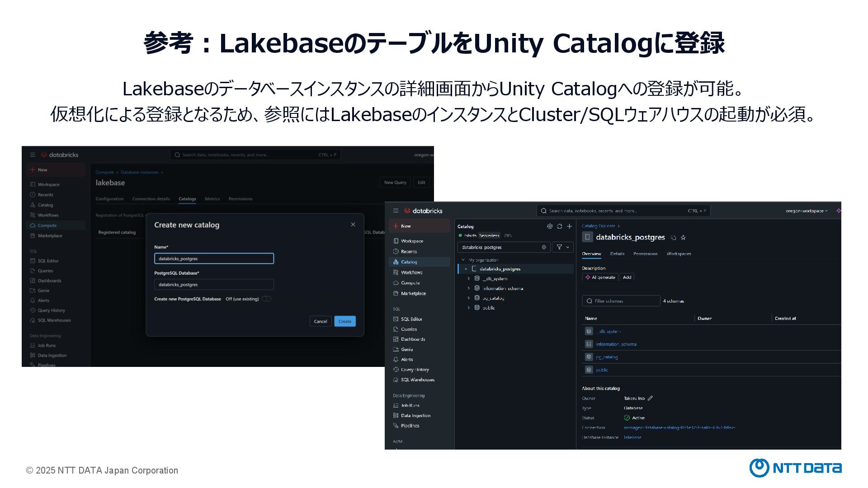Clear the databricks postgres catalog search filter

[544, 247]
